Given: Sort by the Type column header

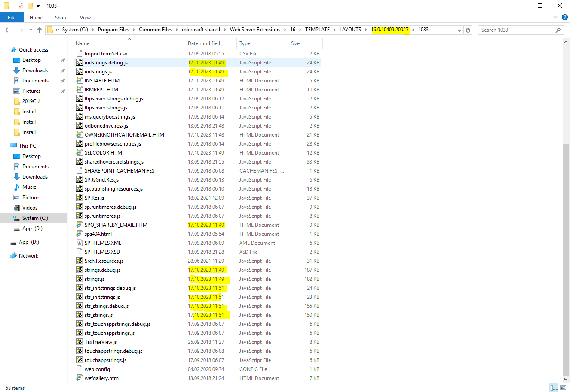Looking at the screenshot, I should 245,43.
